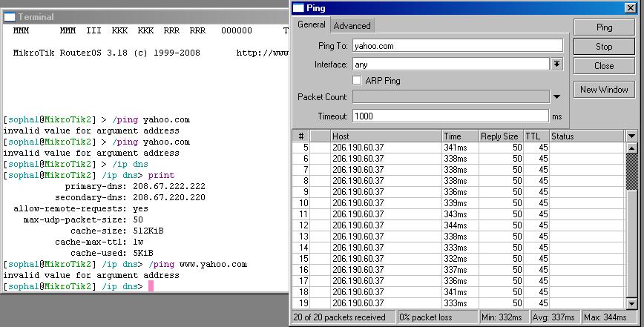644x327 pixels.
Task: Select ping result row number 6
Action: [x=459, y=159]
